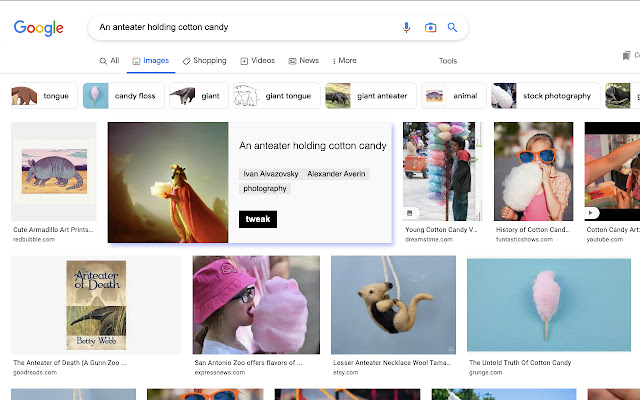This screenshot has width=640, height=400.
Task: Apply the animal filter chip
Action: (x=454, y=96)
